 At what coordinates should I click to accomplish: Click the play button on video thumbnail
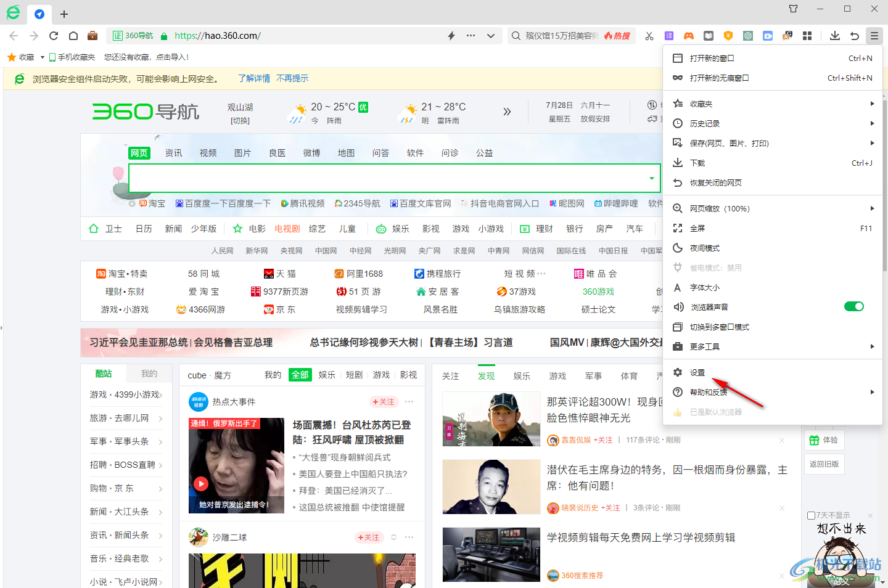click(x=201, y=484)
